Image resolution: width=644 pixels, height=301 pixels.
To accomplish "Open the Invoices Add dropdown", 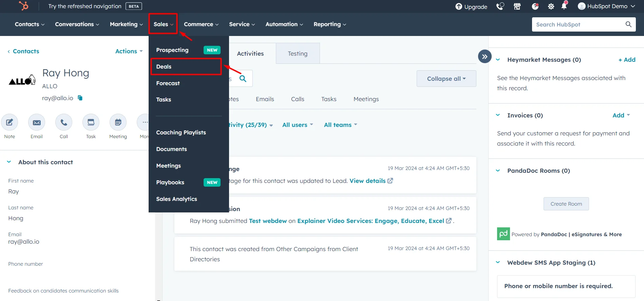I will (621, 115).
